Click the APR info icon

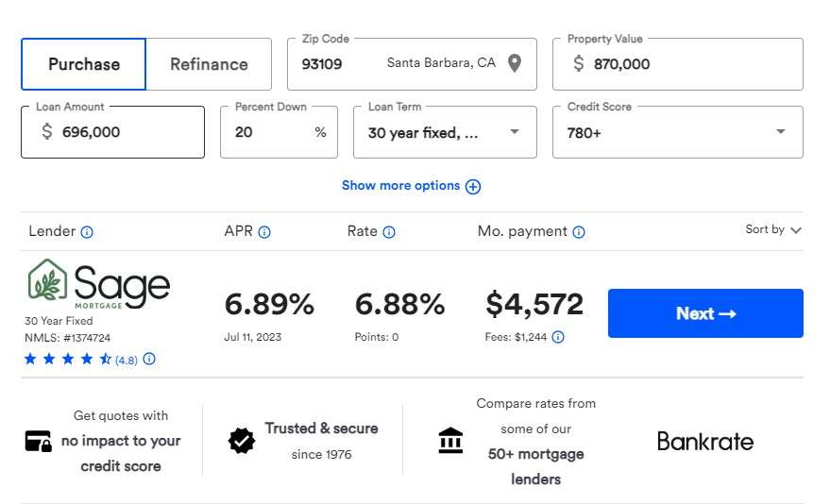[x=264, y=232]
